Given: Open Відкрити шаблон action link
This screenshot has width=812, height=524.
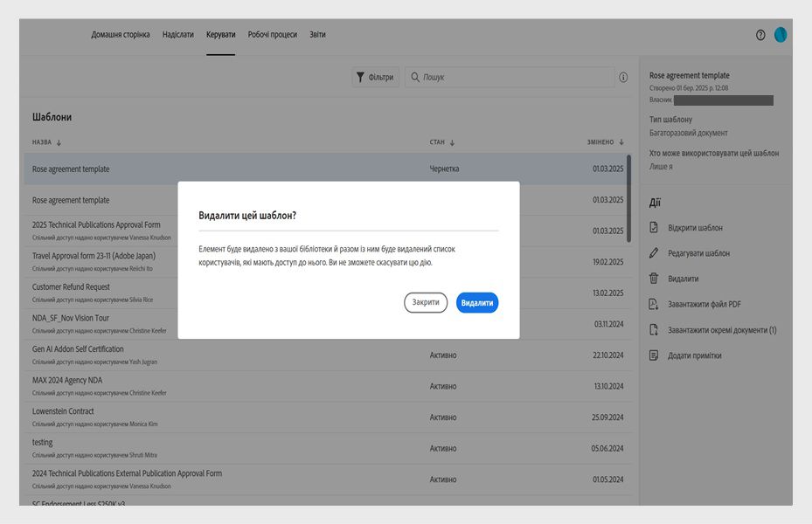Looking at the screenshot, I should [695, 228].
